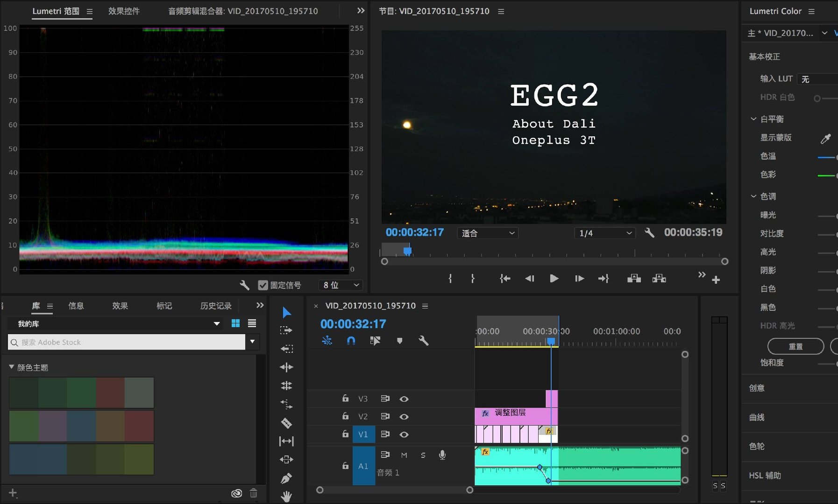Expand the 创意 section
This screenshot has width=838, height=504.
click(757, 388)
